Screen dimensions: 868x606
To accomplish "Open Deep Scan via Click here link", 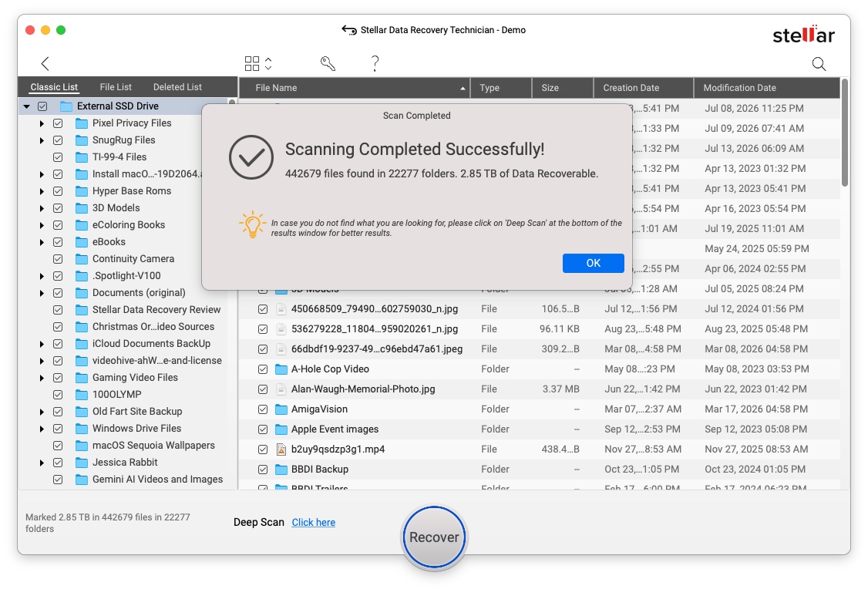I will (x=313, y=523).
